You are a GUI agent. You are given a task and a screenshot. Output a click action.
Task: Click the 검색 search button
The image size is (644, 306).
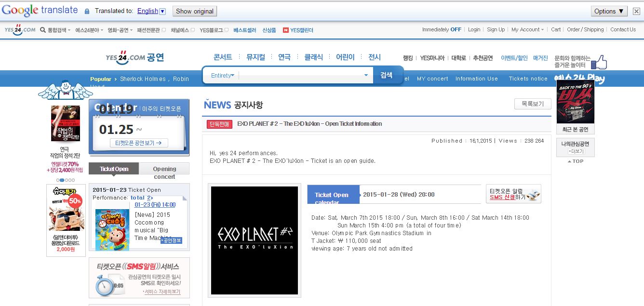click(386, 75)
